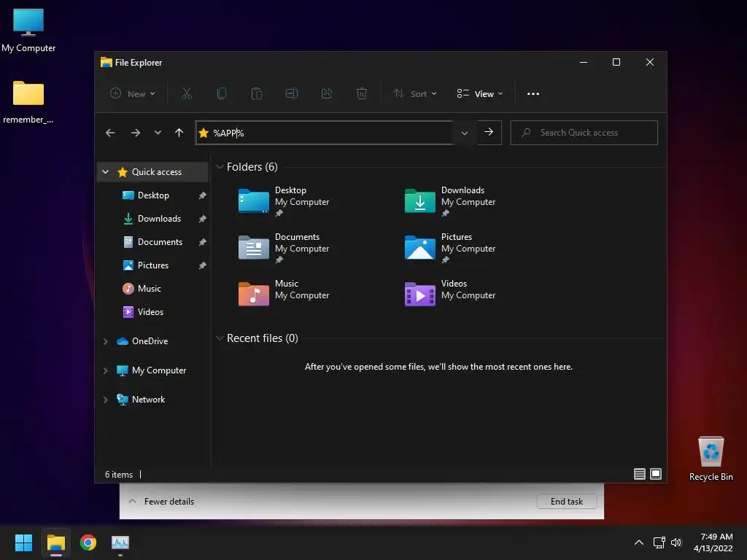This screenshot has width=747, height=560.
Task: Unpin Desktop using its sidebar pin icon
Action: 203,195
